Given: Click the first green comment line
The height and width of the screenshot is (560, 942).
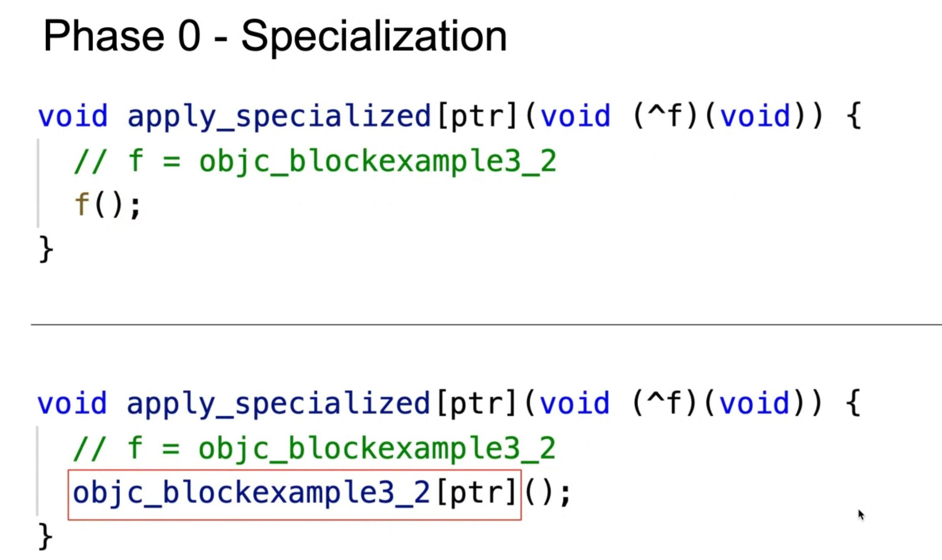Looking at the screenshot, I should (x=315, y=162).
